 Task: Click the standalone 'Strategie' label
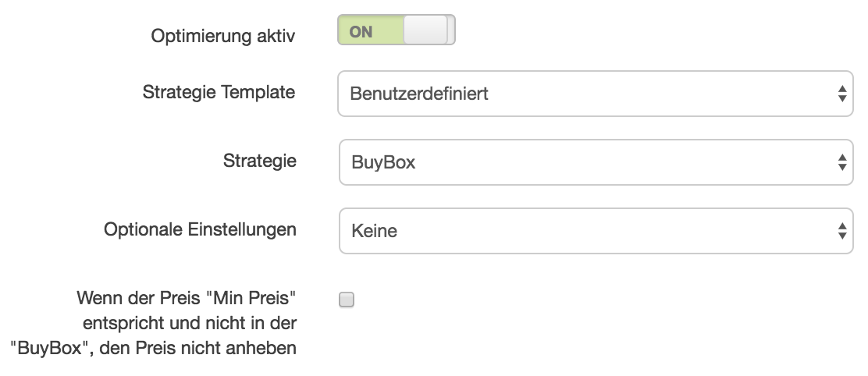(x=260, y=161)
